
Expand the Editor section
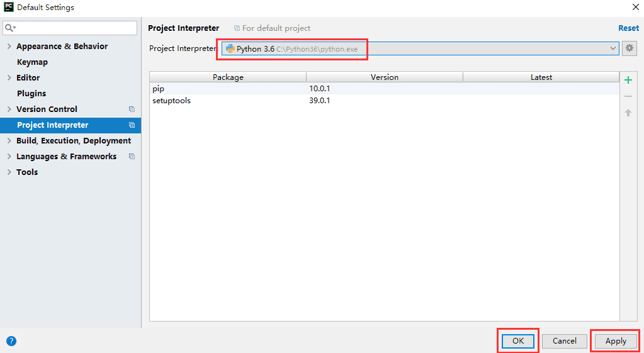click(x=9, y=77)
